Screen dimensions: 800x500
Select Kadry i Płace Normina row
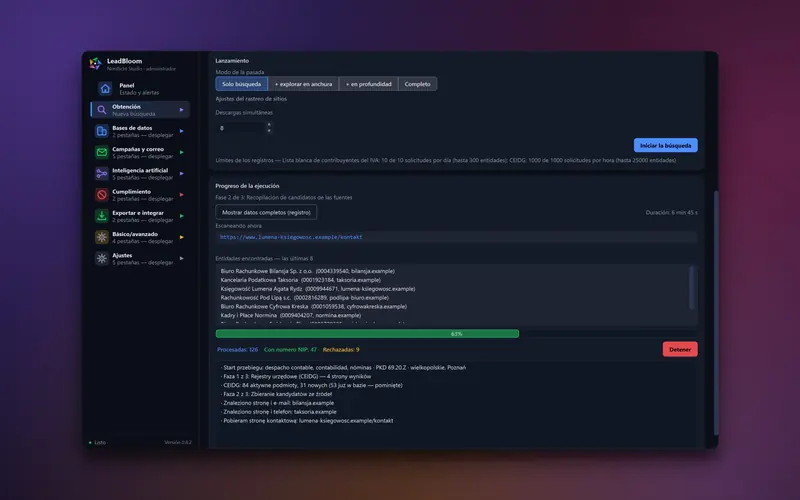point(291,316)
